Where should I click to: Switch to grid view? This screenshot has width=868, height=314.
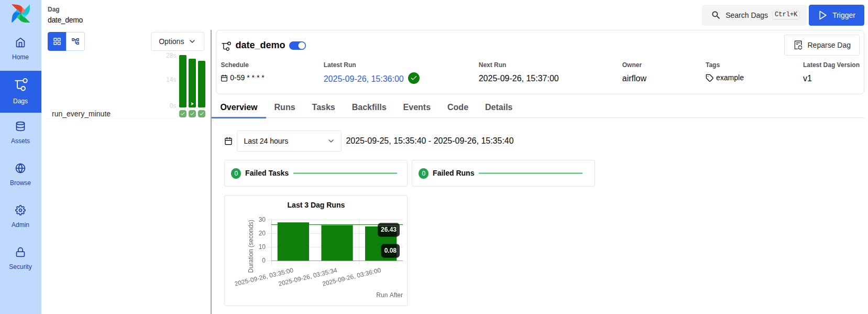click(x=57, y=41)
